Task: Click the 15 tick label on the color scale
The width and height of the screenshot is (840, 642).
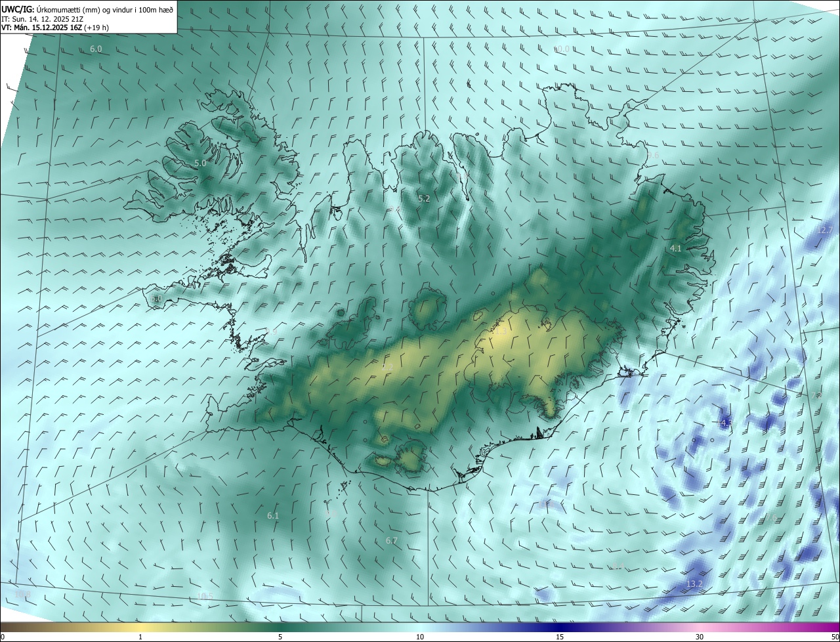Action: [x=560, y=637]
